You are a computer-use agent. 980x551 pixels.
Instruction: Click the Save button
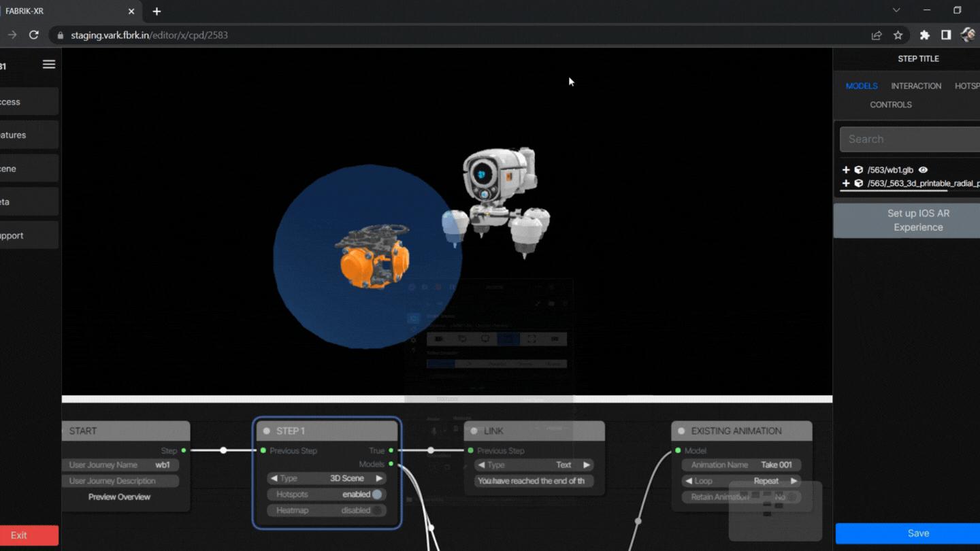917,533
